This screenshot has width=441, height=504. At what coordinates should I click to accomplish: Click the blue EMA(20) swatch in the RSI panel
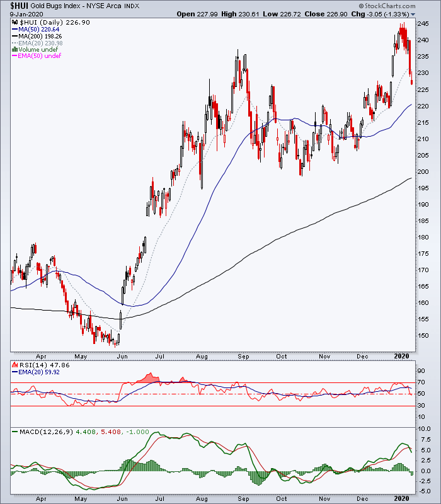pyautogui.click(x=14, y=372)
